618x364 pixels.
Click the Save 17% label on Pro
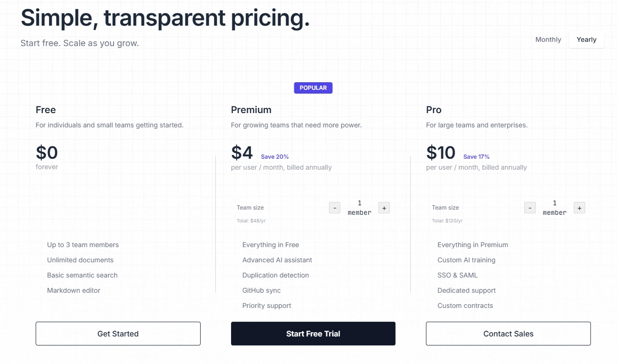(x=476, y=157)
